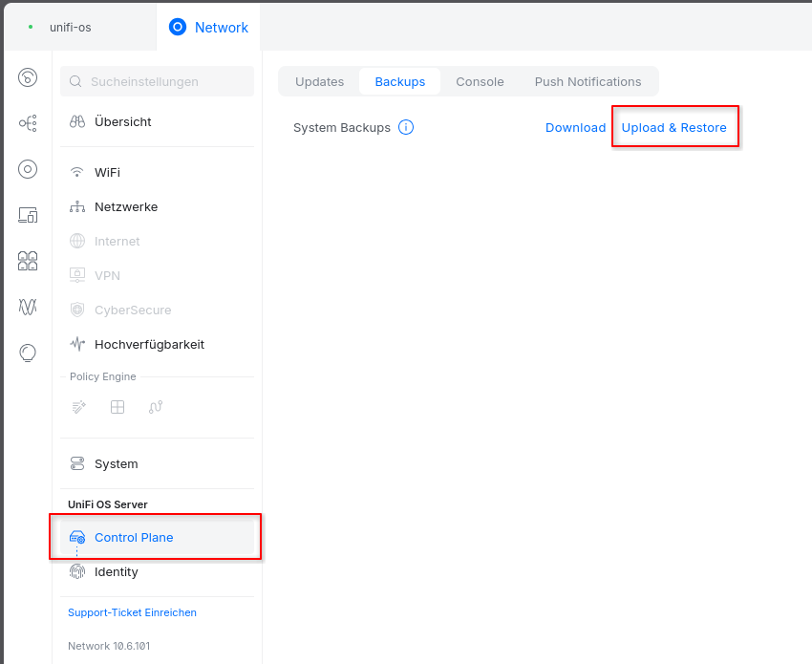812x664 pixels.
Task: Click the network tree icon beside Netzwerke
Action: pos(77,206)
